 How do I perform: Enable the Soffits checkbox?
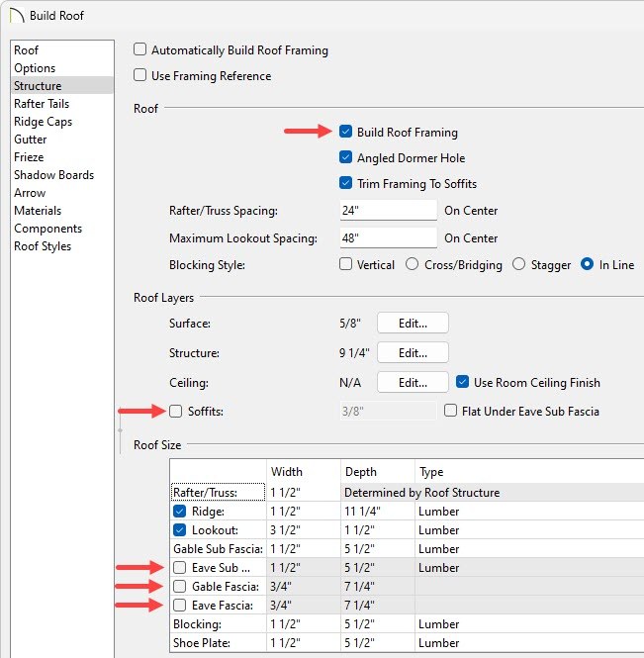(x=175, y=412)
